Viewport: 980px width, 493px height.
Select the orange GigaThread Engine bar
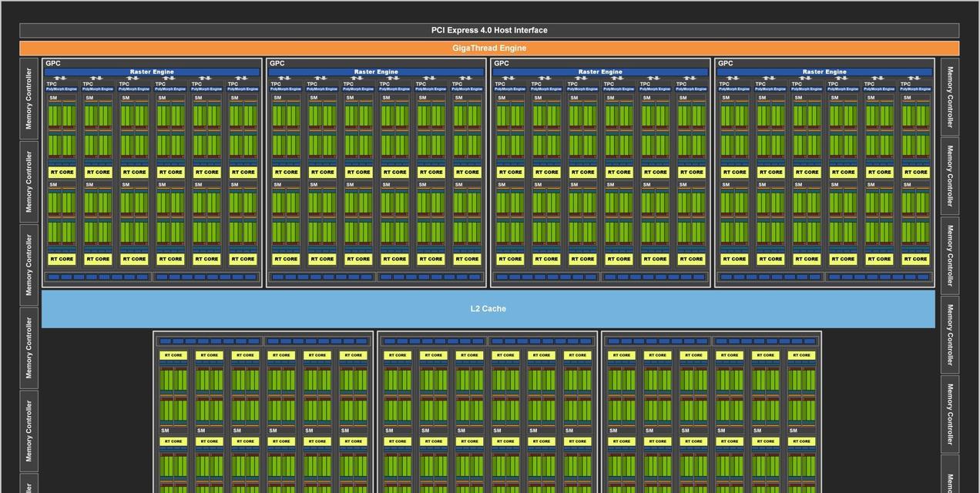click(489, 48)
